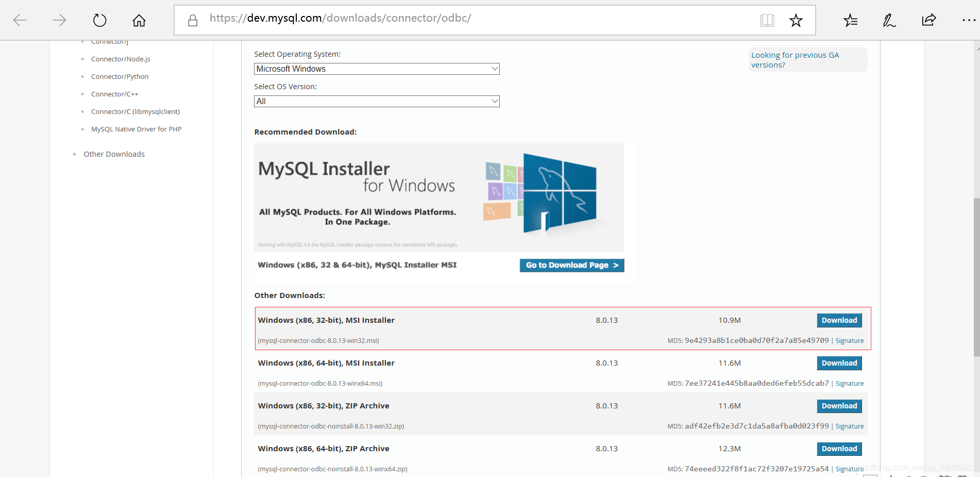The height and width of the screenshot is (477, 980).
Task: Toggle reading view book icon
Action: point(767,20)
